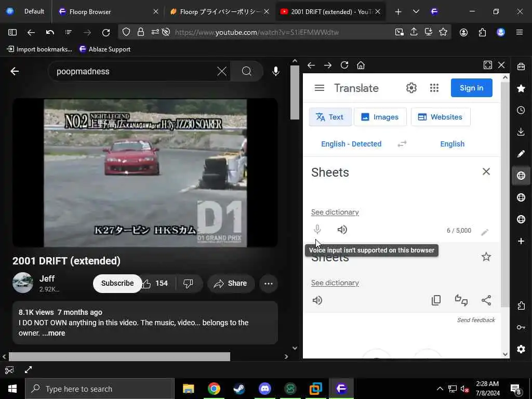This screenshot has width=532, height=399.
Task: Click sidebar panel home icon
Action: click(361, 65)
